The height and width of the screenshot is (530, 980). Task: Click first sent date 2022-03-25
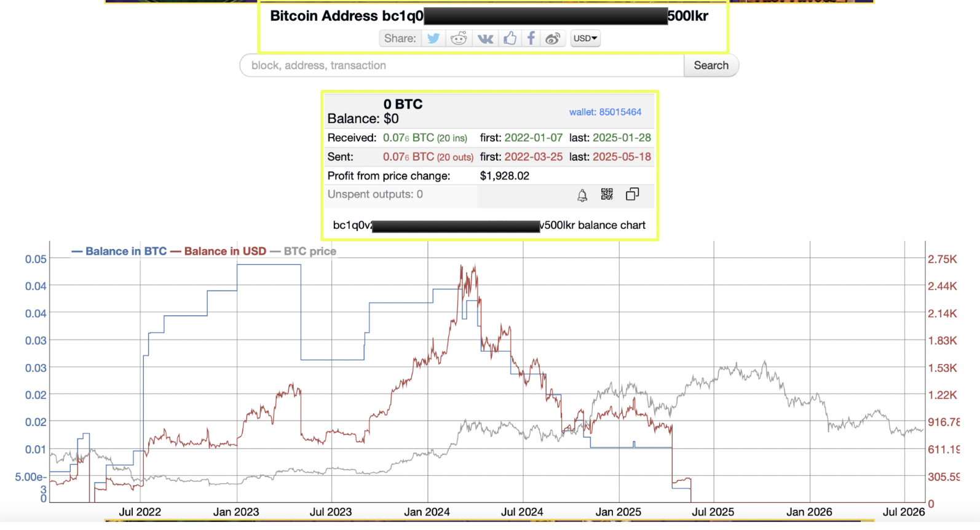point(534,157)
